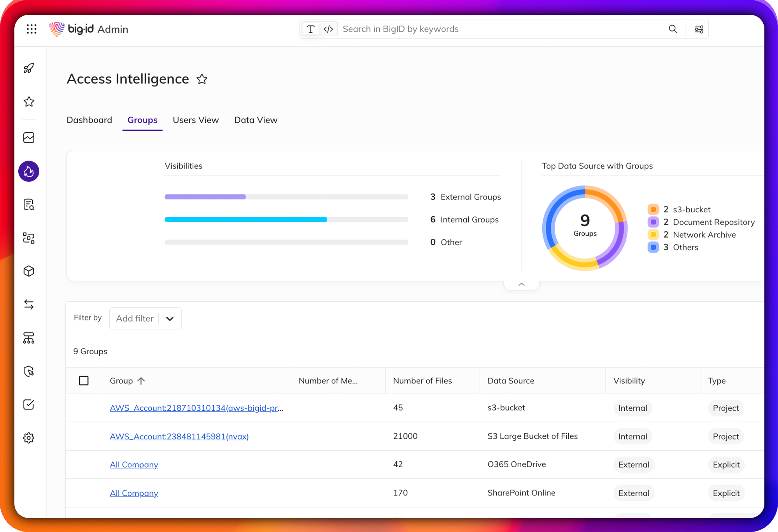Click the hierarchy flowchart sidebar icon

point(29,338)
